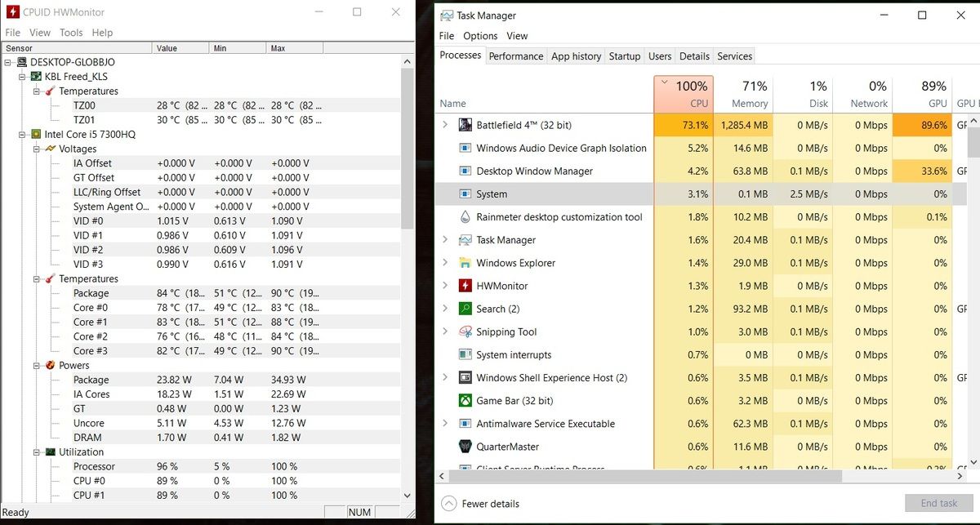
Task: Click the HWMonitor title bar lightning icon
Action: click(x=11, y=12)
